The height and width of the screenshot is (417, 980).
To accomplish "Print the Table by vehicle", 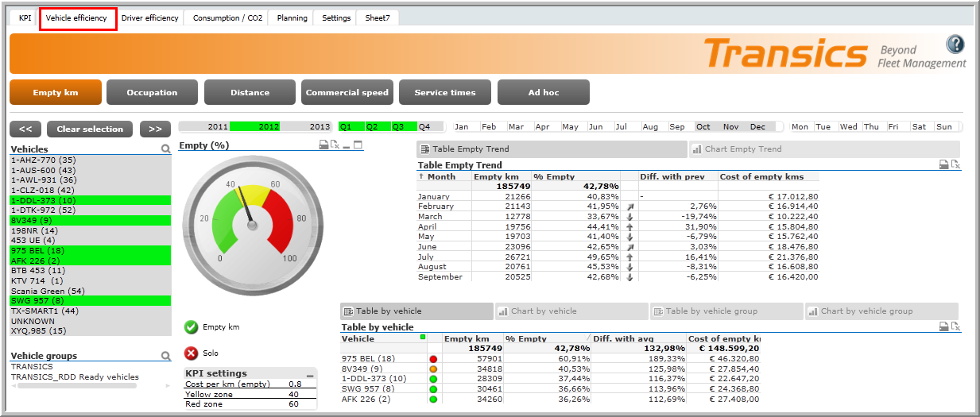I will point(943,326).
